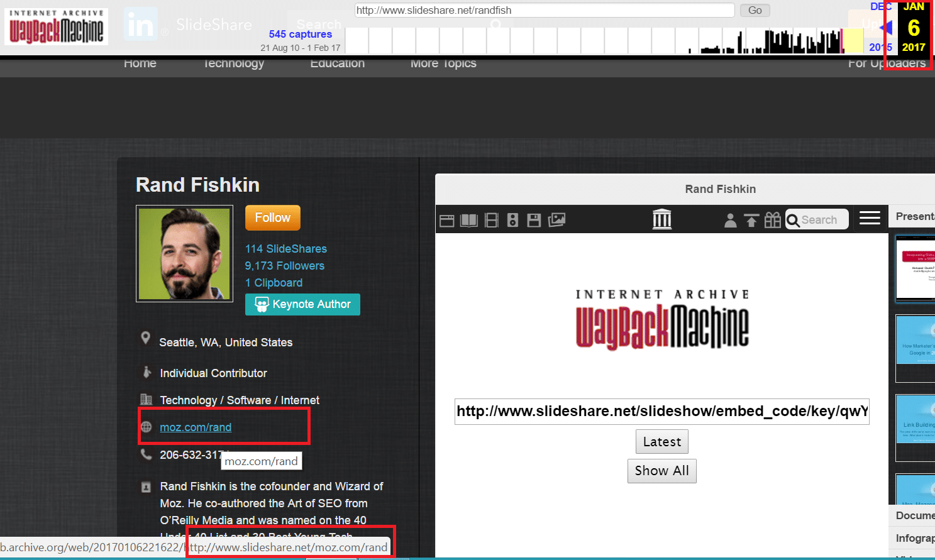The width and height of the screenshot is (935, 560).
Task: Click the globe icon beside moz.com/rand
Action: [x=147, y=427]
